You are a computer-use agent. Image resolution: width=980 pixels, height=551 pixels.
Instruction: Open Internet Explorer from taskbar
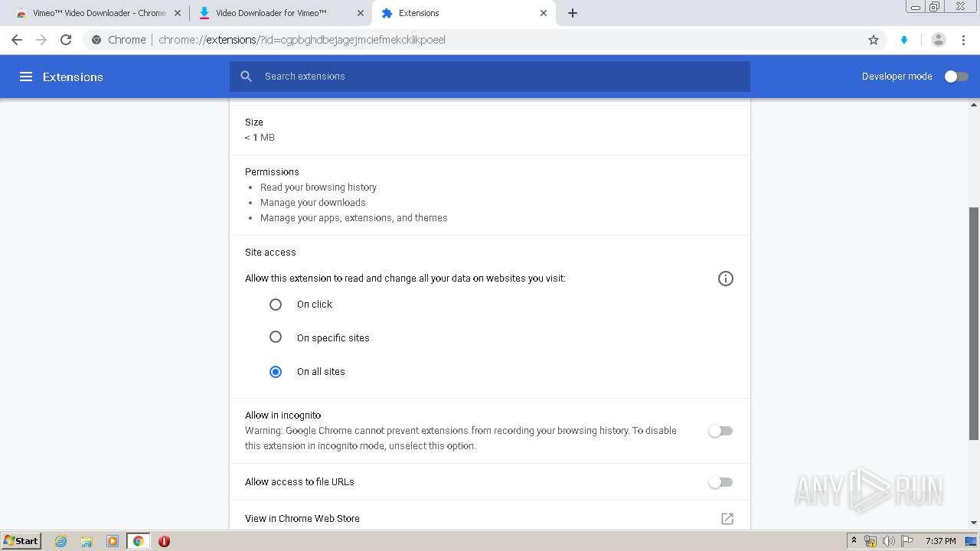[x=61, y=541]
